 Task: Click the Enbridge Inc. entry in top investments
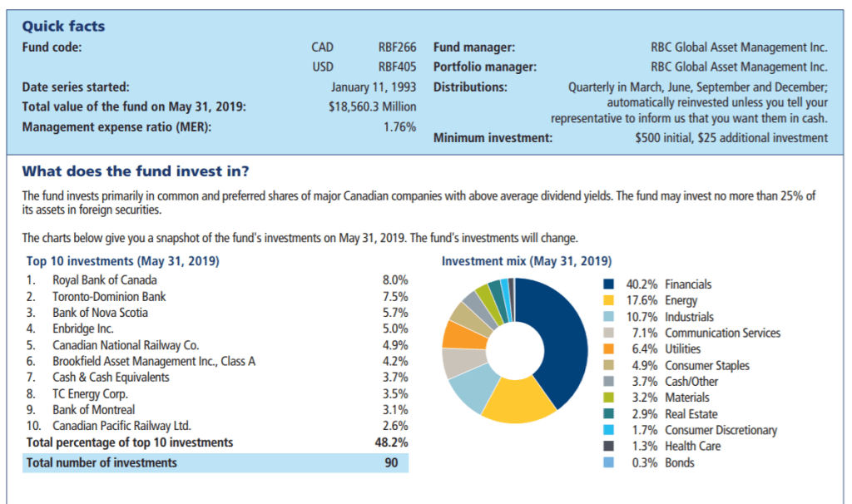[x=83, y=329]
